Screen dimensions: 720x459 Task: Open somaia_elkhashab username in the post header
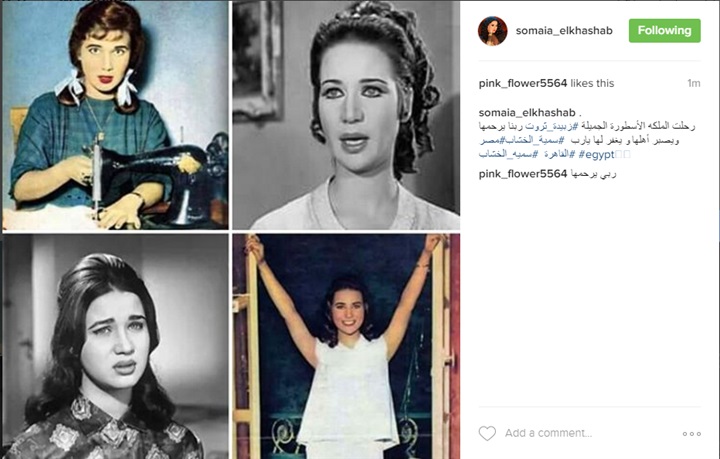[564, 31]
